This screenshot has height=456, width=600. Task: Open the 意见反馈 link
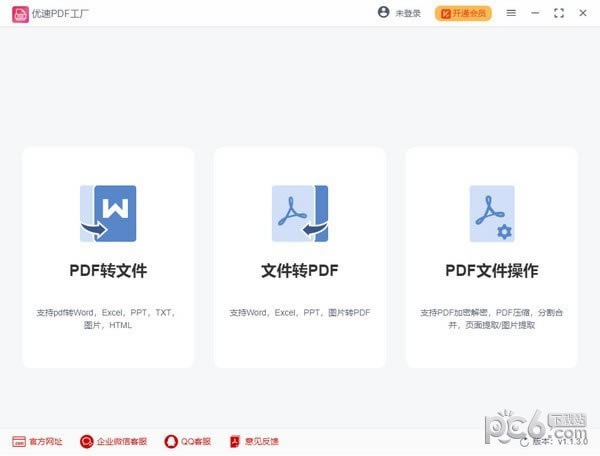(x=261, y=441)
